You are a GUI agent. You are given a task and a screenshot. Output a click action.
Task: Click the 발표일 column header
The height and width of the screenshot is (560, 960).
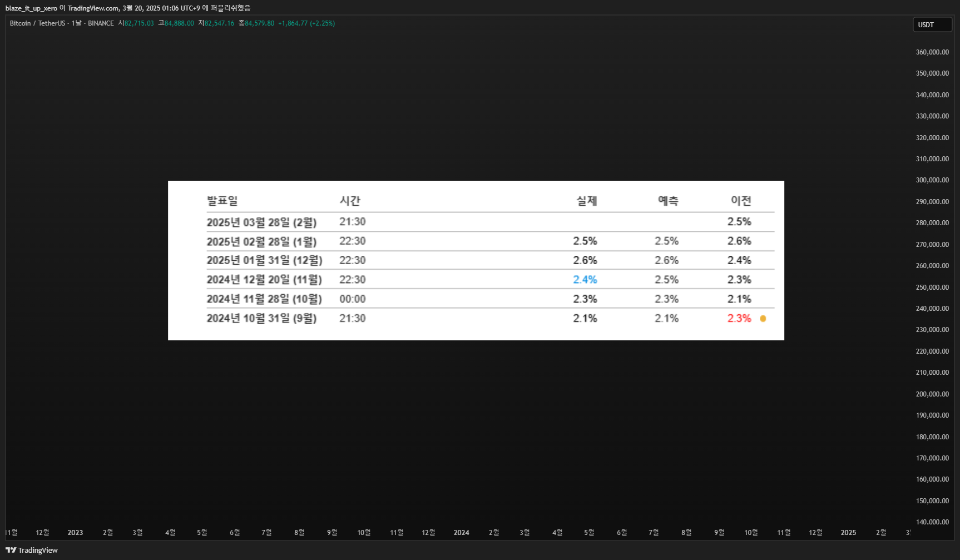click(222, 201)
